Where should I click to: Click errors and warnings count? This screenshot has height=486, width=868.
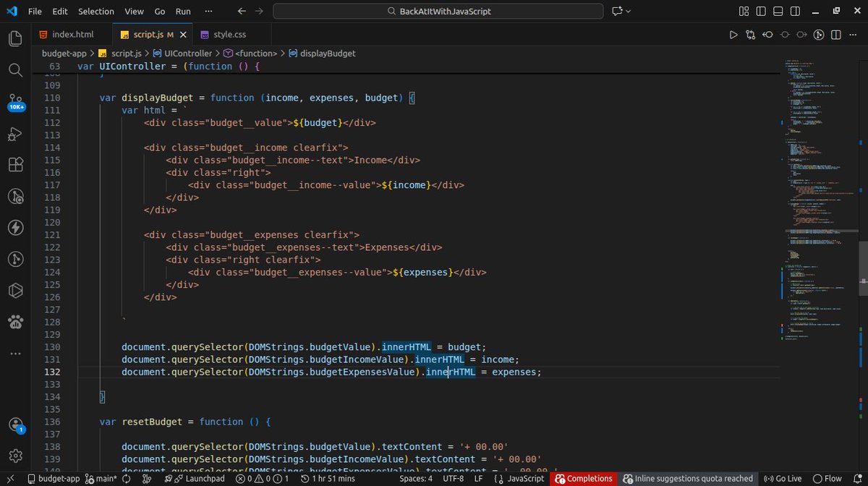coord(263,479)
